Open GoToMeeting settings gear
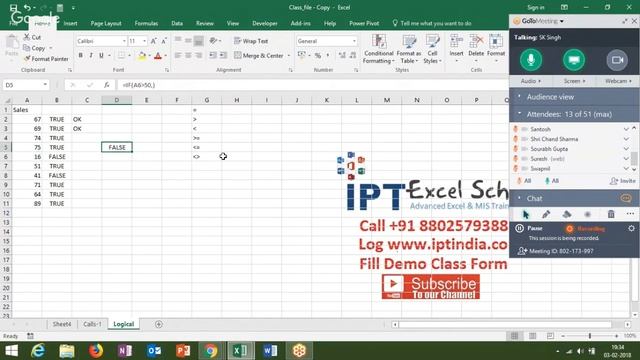The height and width of the screenshot is (360, 640). pos(631,229)
